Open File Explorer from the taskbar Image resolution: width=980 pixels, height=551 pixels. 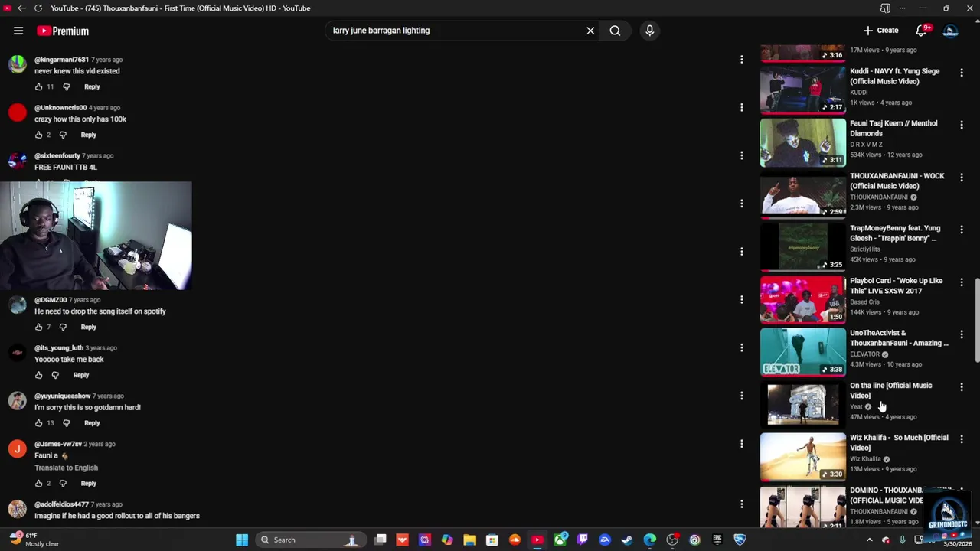[x=469, y=540]
